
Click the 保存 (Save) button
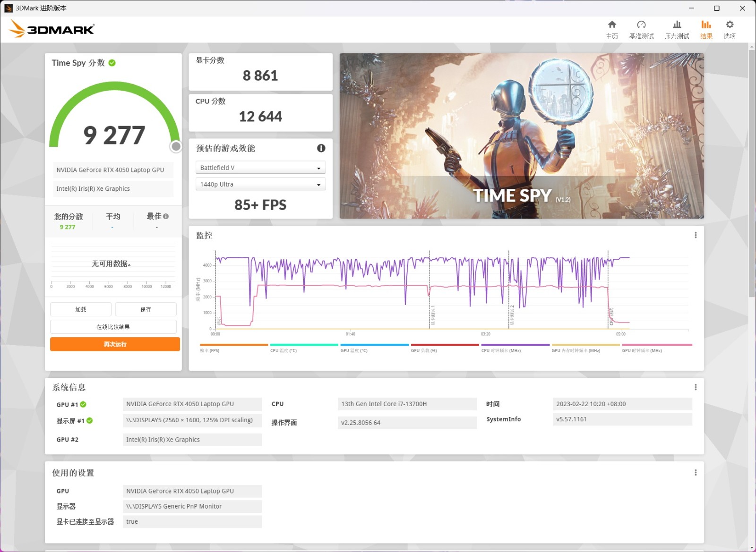point(146,309)
